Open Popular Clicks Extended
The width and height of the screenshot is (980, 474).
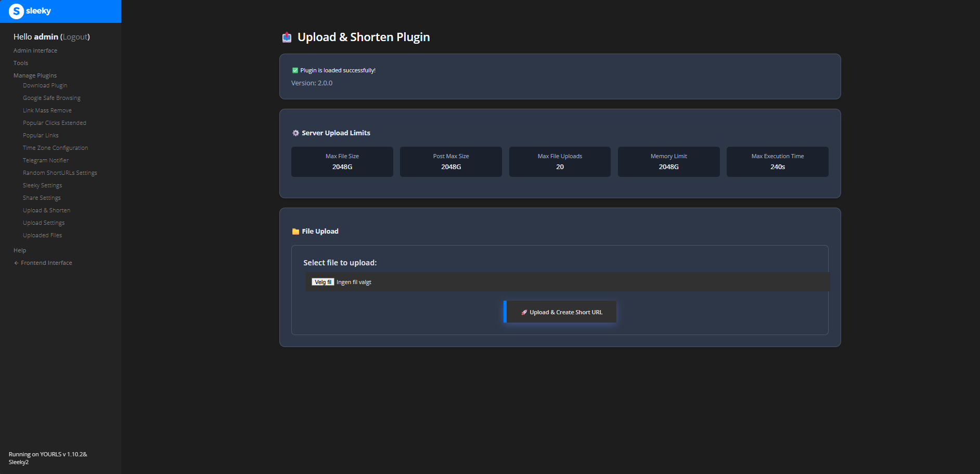click(55, 122)
